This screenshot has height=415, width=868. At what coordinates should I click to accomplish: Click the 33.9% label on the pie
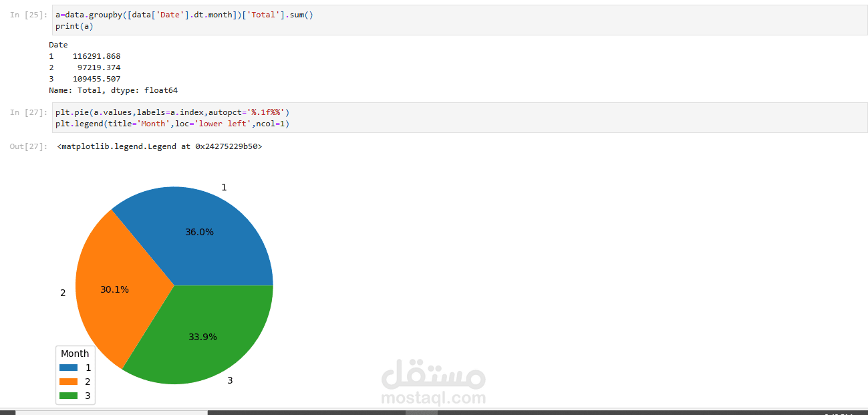tap(202, 337)
